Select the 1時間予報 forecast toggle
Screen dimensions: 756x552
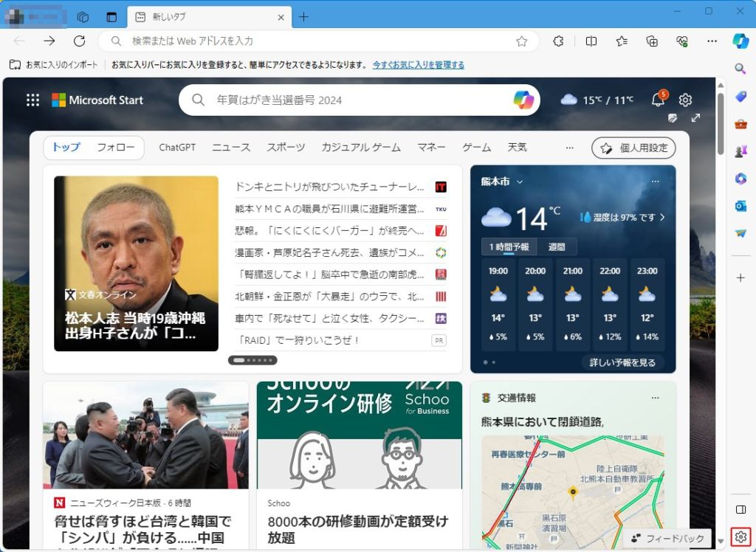pyautogui.click(x=509, y=247)
